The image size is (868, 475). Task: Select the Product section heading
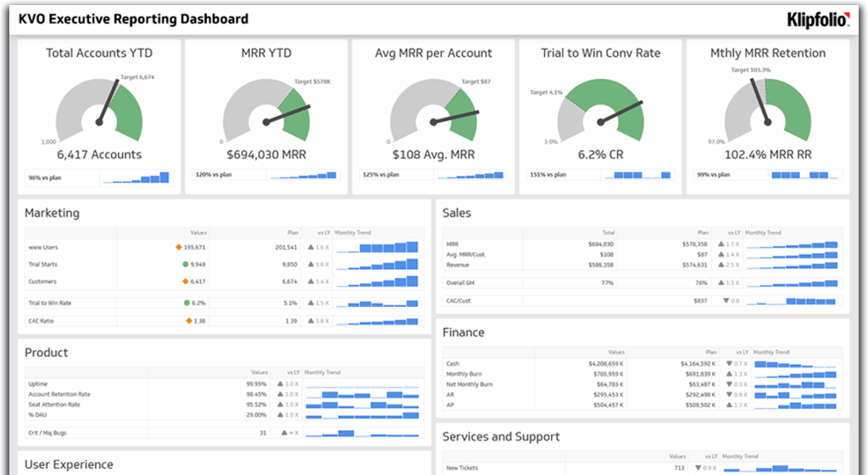click(47, 353)
